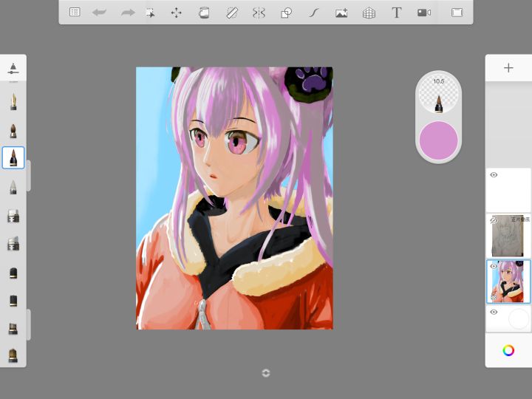
Task: Select the gray pencil-tip brush
Action: tap(13, 187)
